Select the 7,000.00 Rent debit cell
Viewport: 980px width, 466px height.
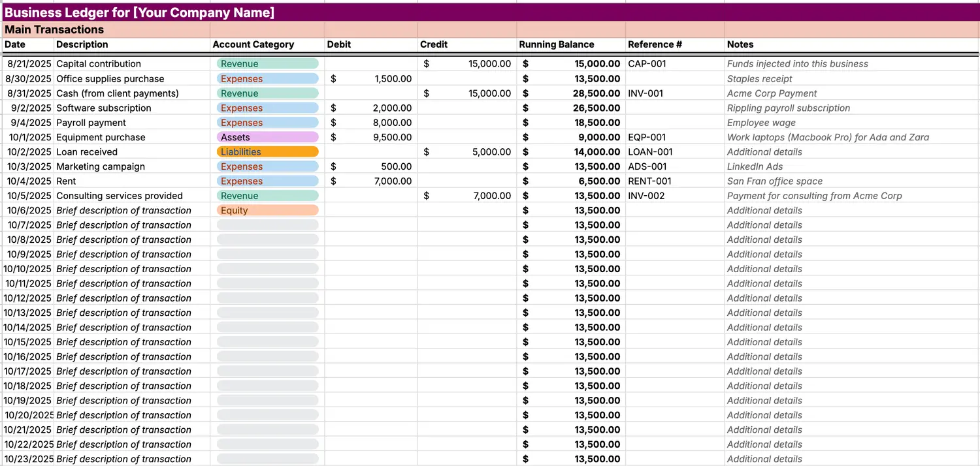point(371,181)
